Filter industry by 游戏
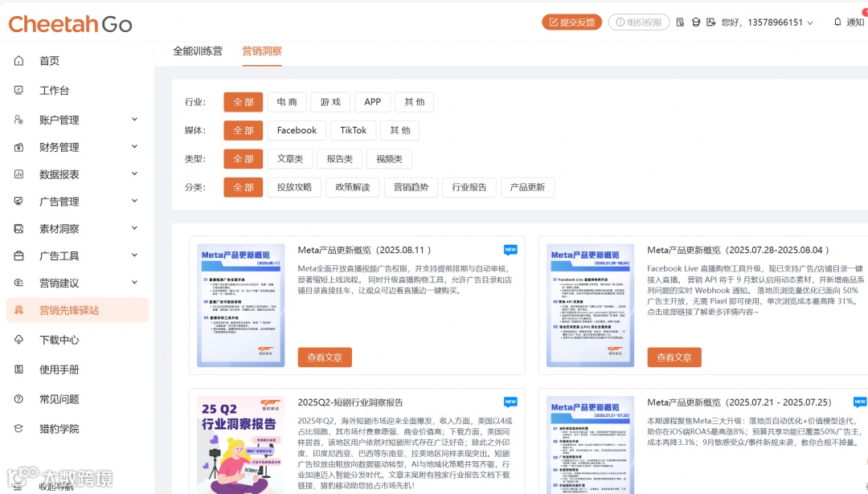The image size is (868, 494). (x=330, y=102)
